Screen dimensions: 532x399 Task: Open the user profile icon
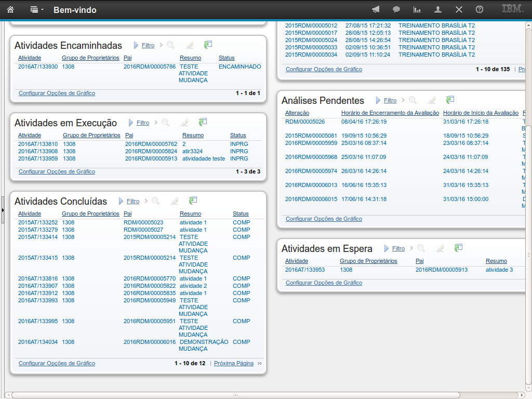(x=438, y=9)
